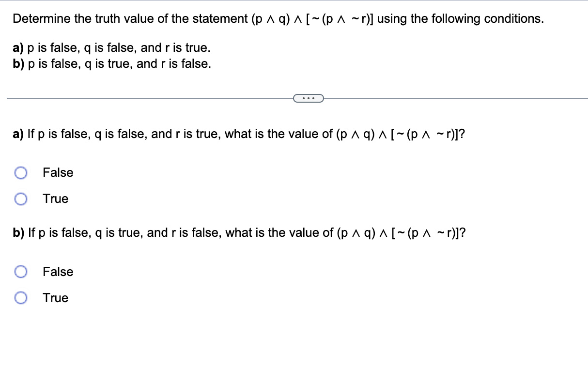Select False for part b question

(20, 272)
